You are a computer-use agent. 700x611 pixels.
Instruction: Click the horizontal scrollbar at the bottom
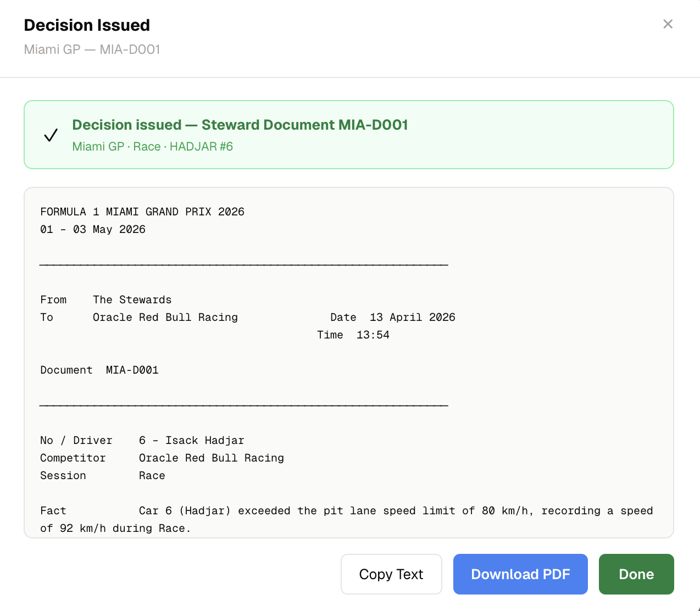[350, 609]
